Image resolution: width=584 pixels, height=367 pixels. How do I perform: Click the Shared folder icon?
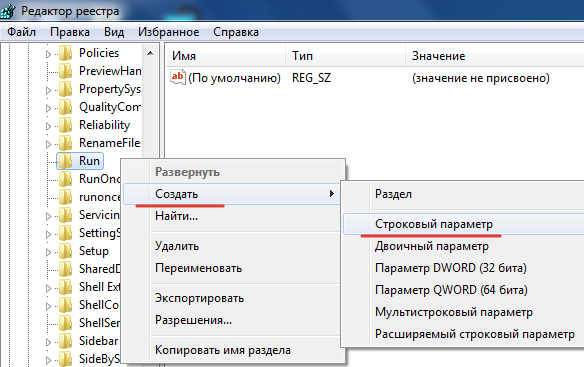[66, 269]
